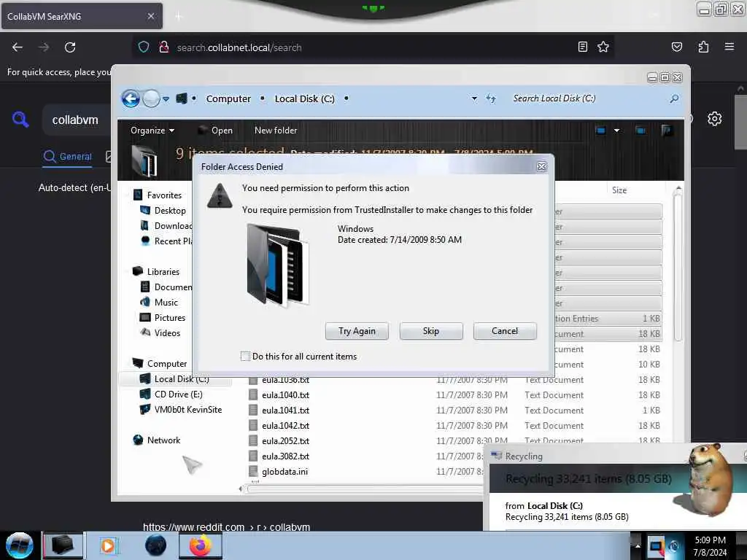This screenshot has width=747, height=560.
Task: Cancel the Folder Access Denied dialog
Action: click(505, 331)
